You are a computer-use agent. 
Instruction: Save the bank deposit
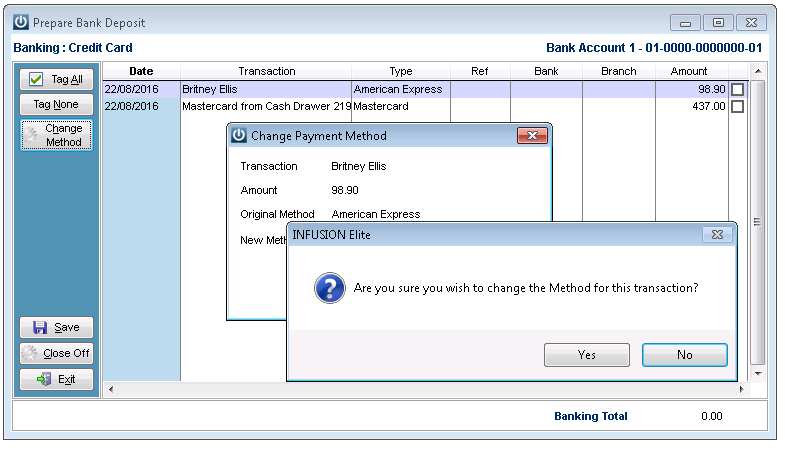tap(57, 327)
